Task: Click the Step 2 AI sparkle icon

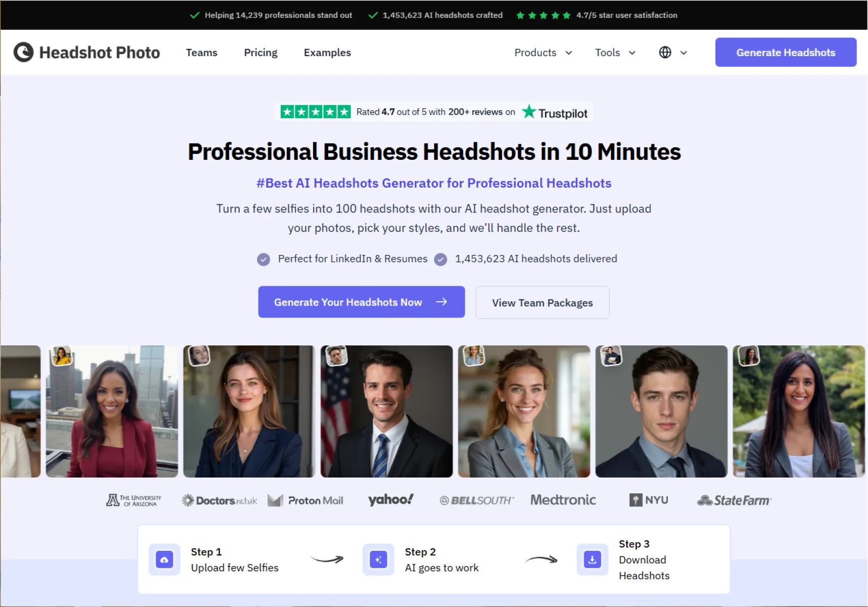Action: (378, 559)
